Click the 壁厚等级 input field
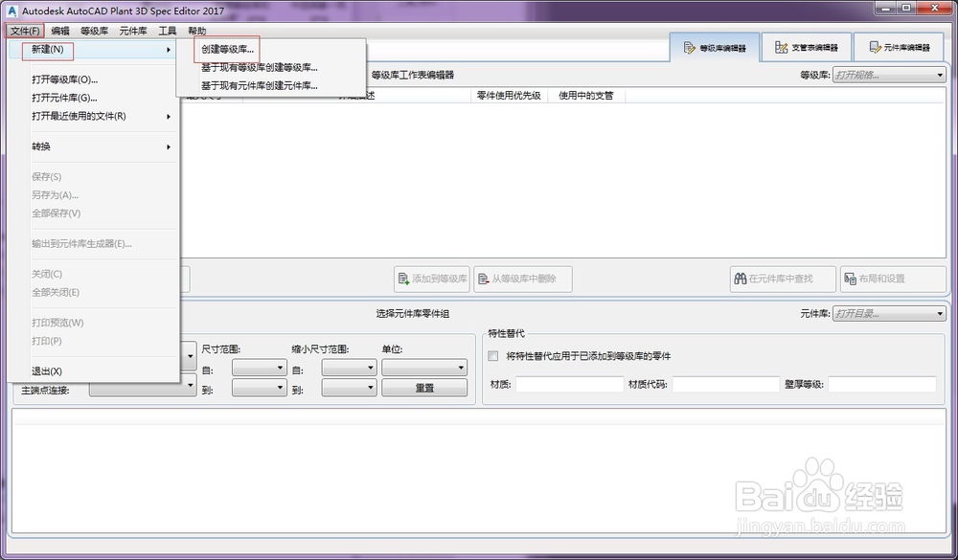This screenshot has height=560, width=958. pyautogui.click(x=882, y=384)
